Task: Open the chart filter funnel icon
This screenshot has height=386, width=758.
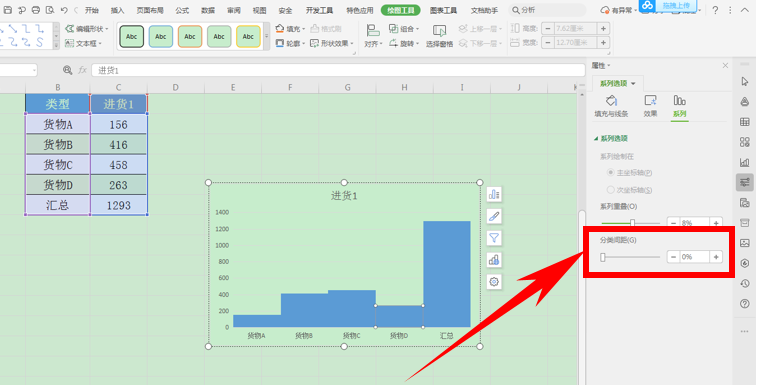Action: (494, 238)
